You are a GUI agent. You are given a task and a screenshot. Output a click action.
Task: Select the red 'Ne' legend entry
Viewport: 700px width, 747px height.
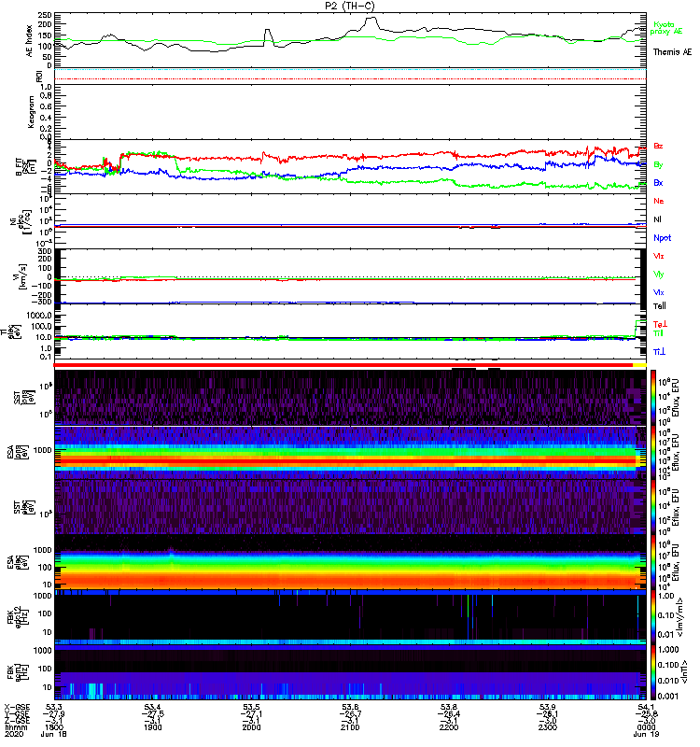[658, 201]
